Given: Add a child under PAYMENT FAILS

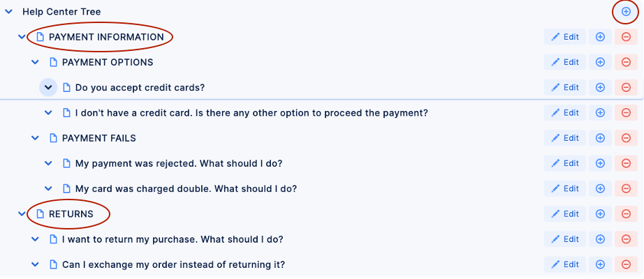Looking at the screenshot, I should [x=600, y=138].
